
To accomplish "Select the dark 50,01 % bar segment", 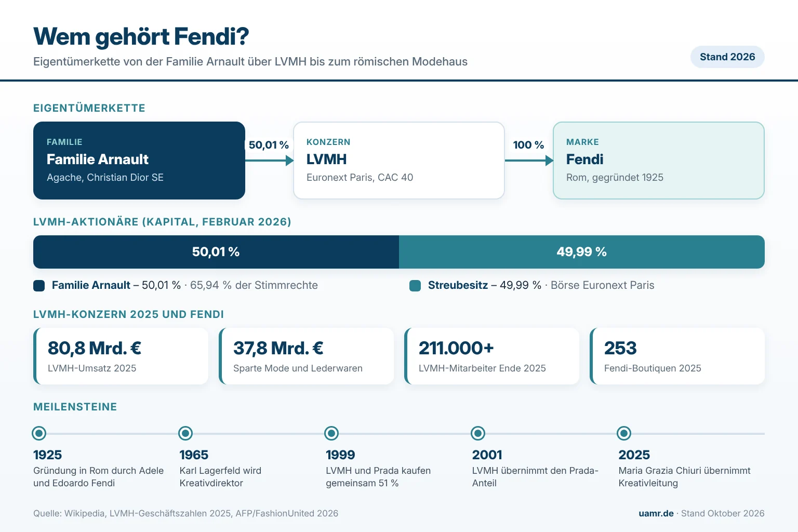I will pos(216,252).
